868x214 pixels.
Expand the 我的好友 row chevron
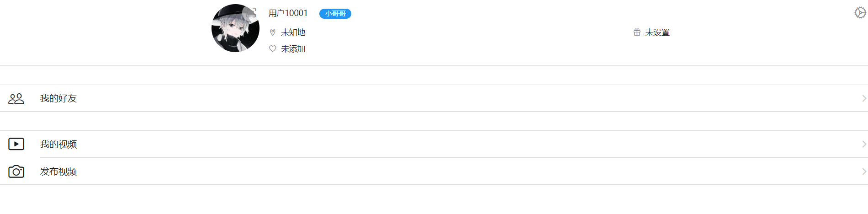863,99
